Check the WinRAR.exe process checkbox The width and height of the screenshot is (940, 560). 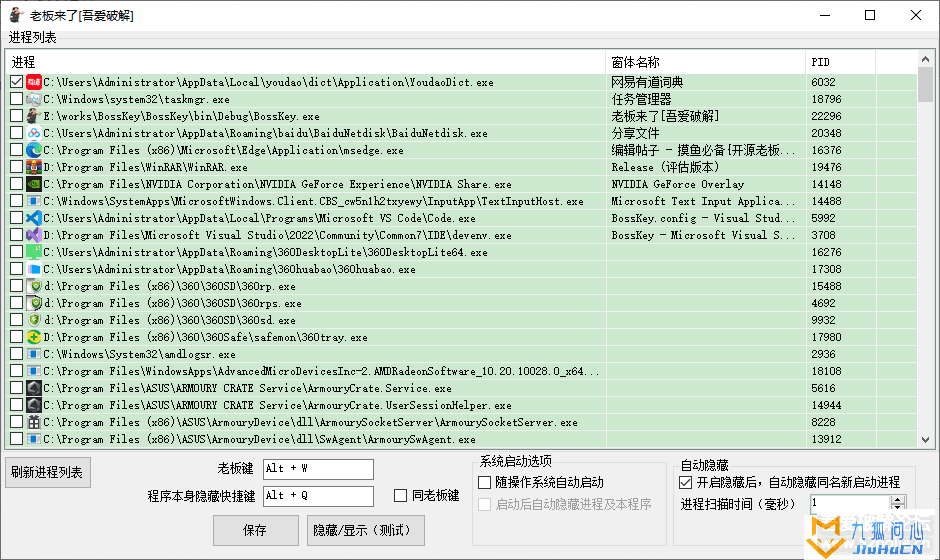tap(17, 167)
